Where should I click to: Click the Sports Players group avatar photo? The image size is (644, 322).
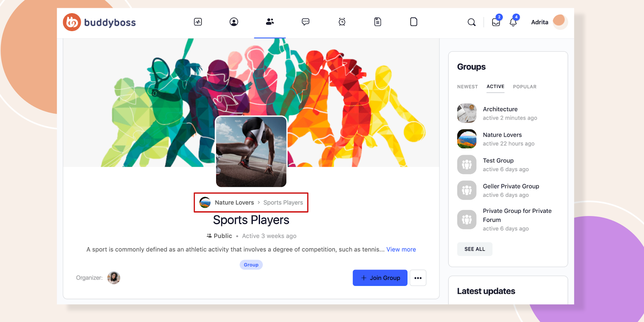(251, 151)
